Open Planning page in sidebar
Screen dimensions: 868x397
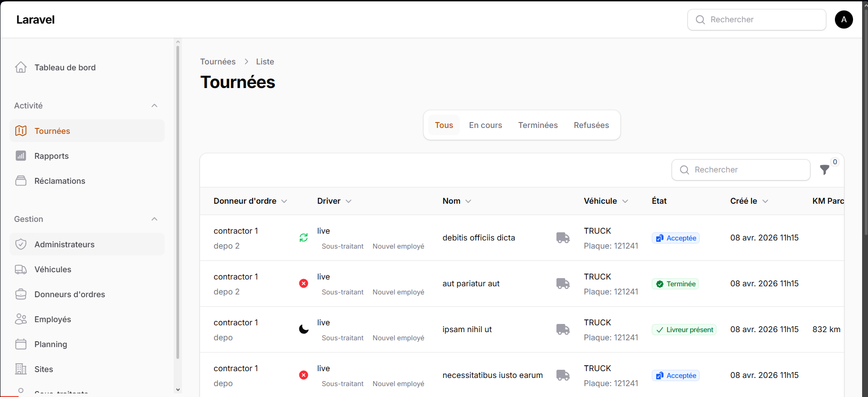click(87, 344)
